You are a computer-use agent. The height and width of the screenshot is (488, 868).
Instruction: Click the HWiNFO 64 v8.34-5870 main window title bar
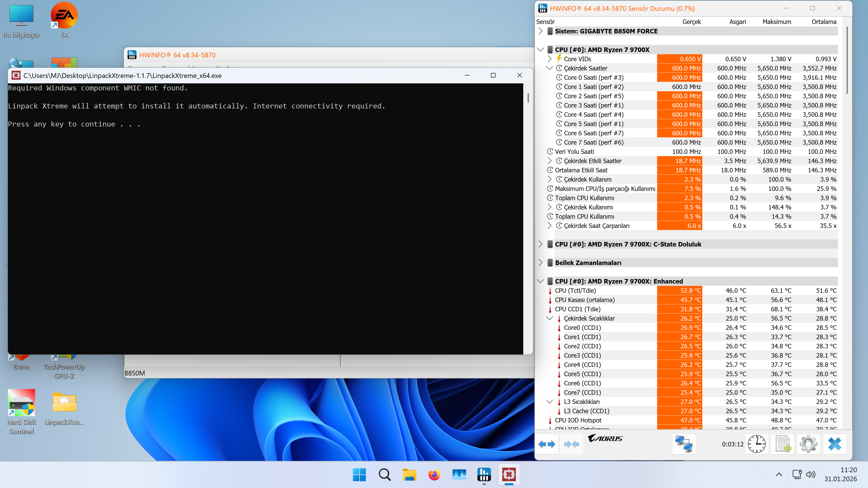tap(328, 55)
